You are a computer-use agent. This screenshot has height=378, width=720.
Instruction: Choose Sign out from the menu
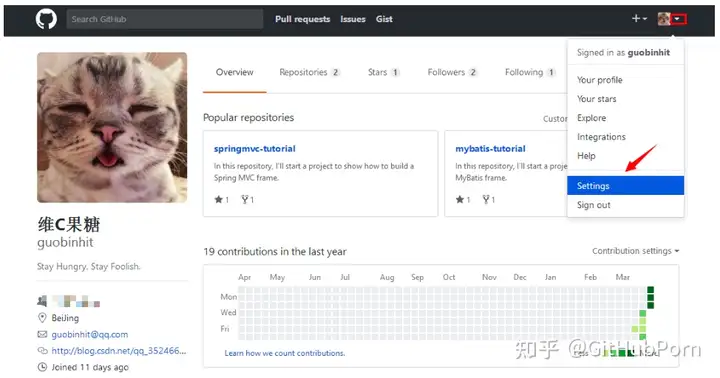[x=593, y=205]
